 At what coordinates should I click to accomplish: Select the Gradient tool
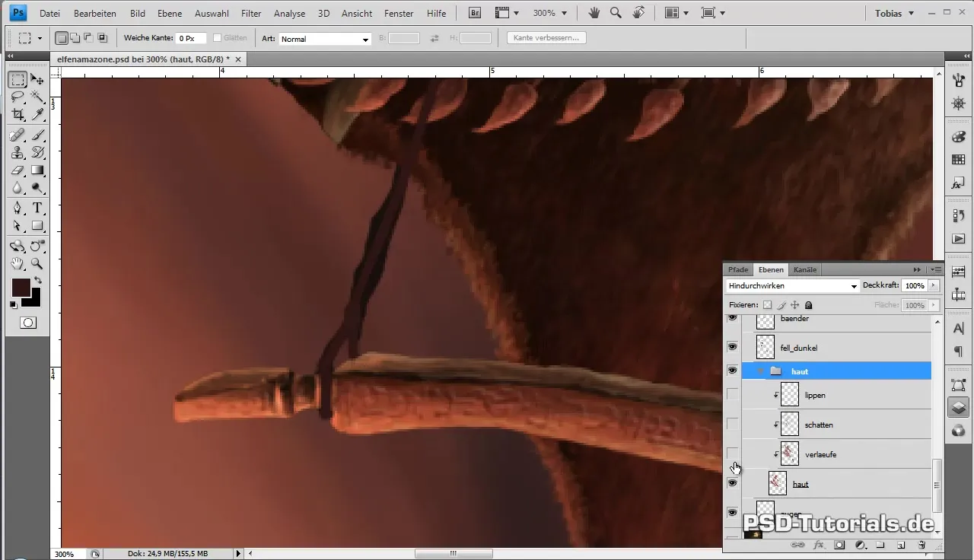(37, 170)
